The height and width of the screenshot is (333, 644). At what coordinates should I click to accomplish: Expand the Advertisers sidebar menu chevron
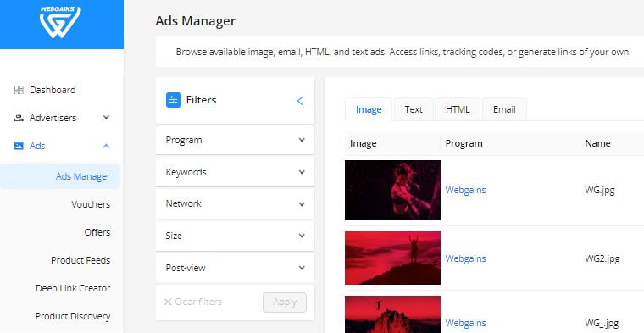click(x=106, y=118)
